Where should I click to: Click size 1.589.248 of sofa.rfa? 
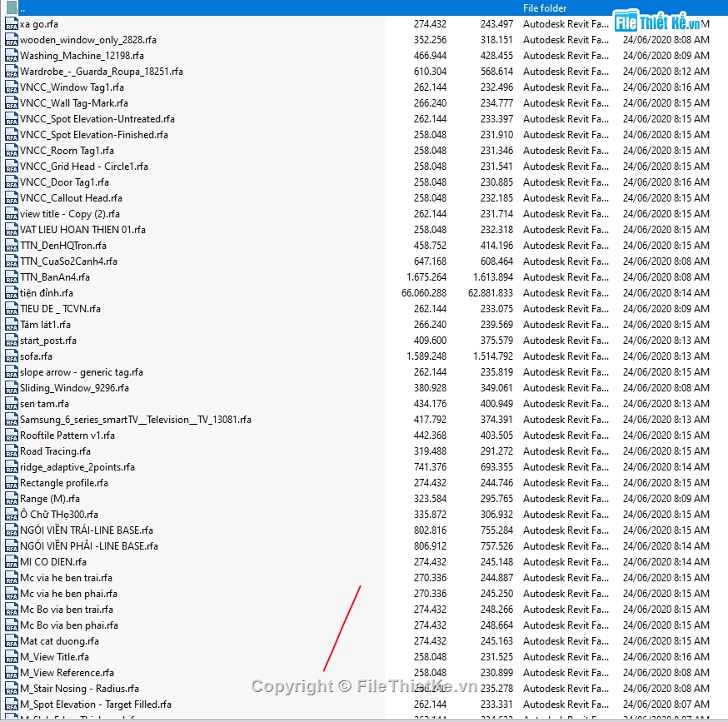(426, 356)
